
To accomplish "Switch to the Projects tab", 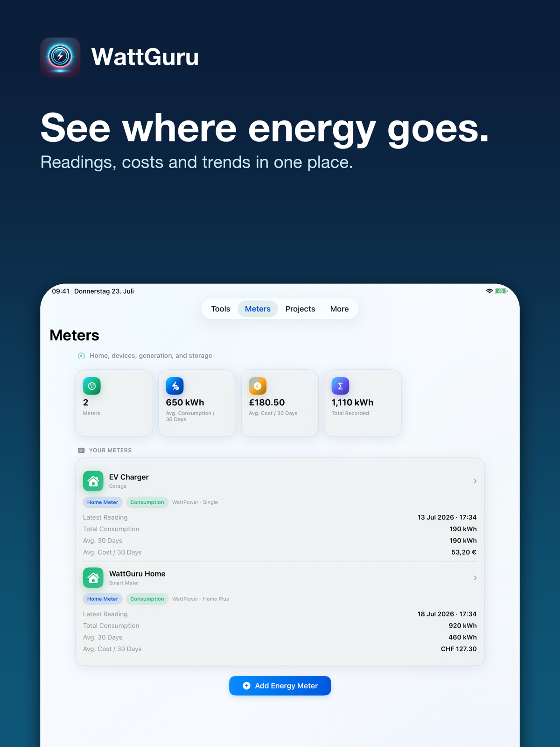I will point(300,309).
